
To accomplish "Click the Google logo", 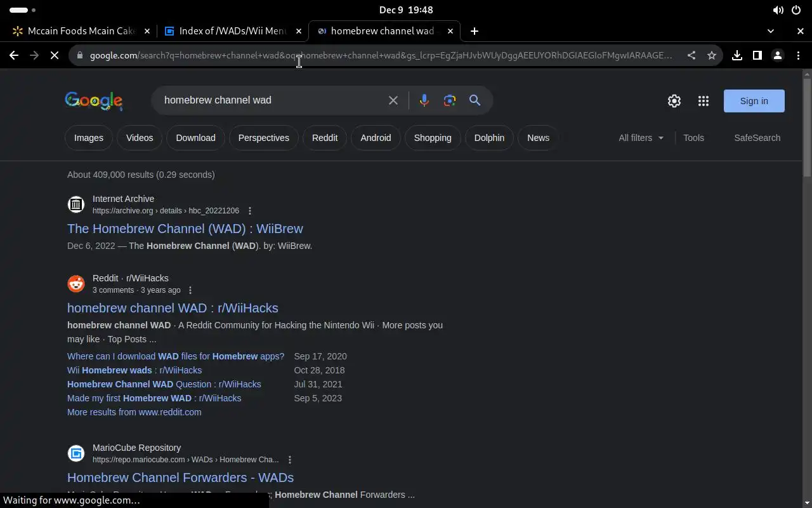I will click(x=94, y=101).
